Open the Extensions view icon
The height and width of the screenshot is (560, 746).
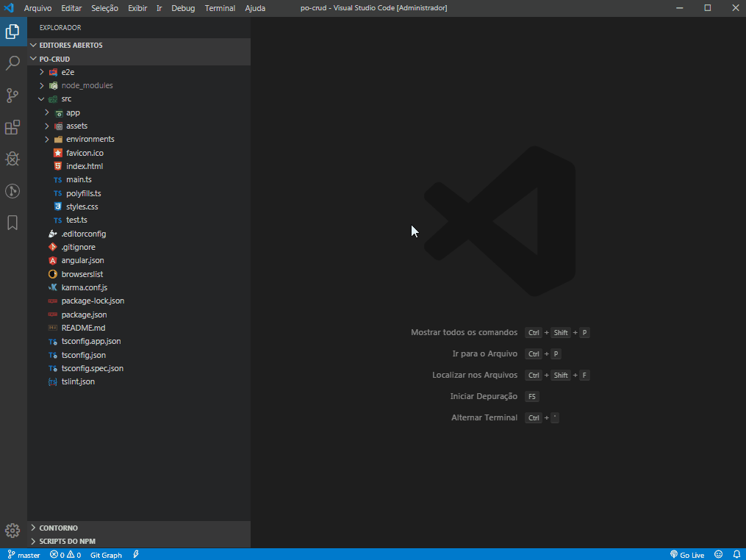[x=12, y=127]
